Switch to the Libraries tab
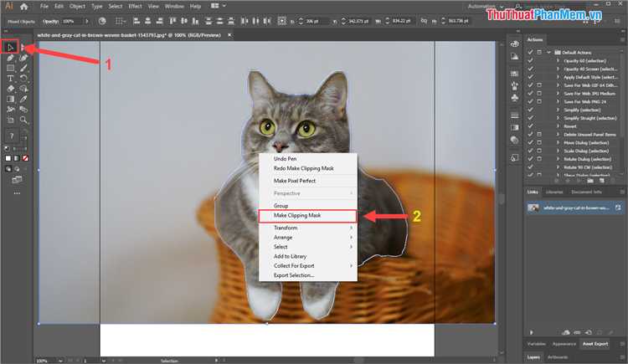This screenshot has height=364, width=628. [x=554, y=192]
